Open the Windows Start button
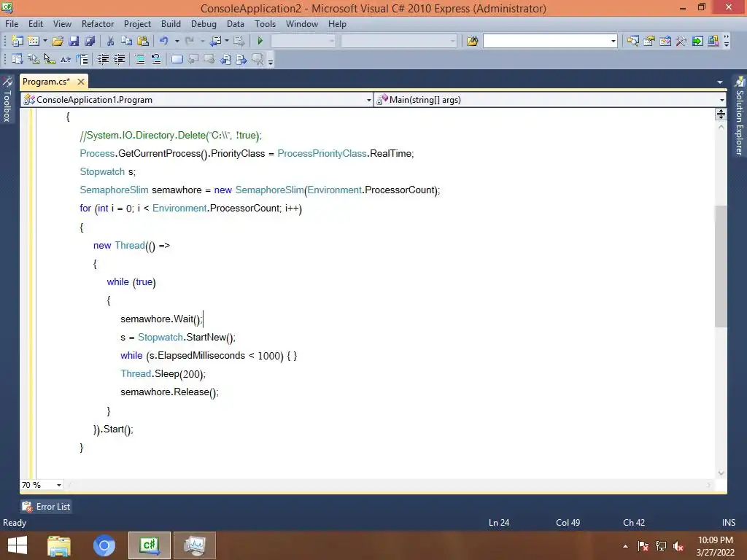Viewport: 747px width, 560px height. (x=18, y=545)
